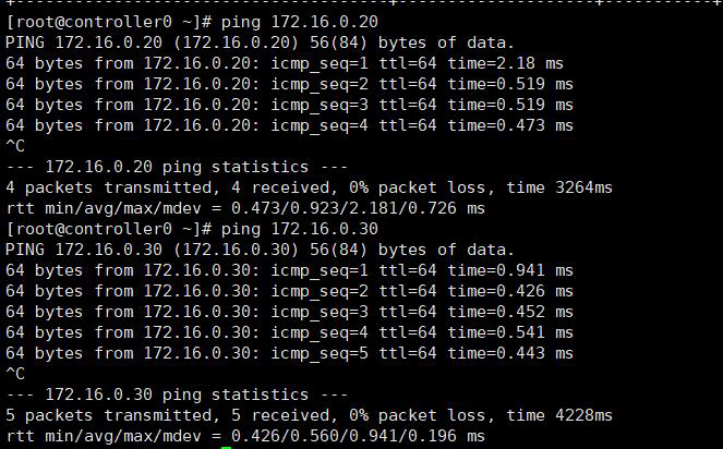Click the '--- 172.16.0.30 ping statistics ---' header
Image resolution: width=723 pixels, height=450 pixels.
click(x=177, y=395)
